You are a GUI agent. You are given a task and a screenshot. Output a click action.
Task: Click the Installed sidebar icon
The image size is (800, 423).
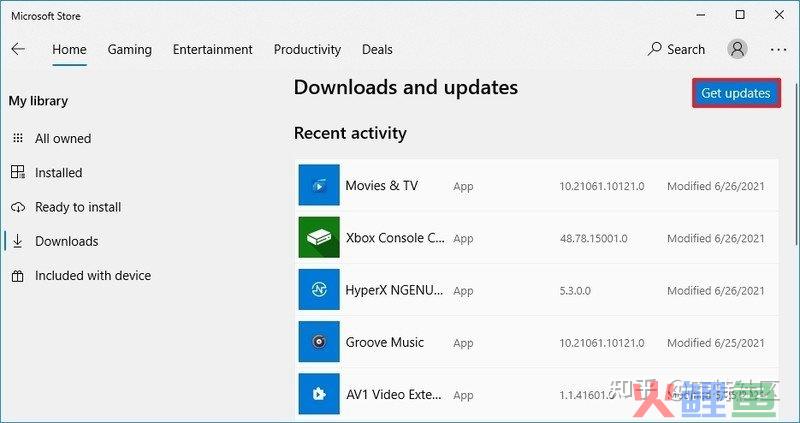pos(18,172)
